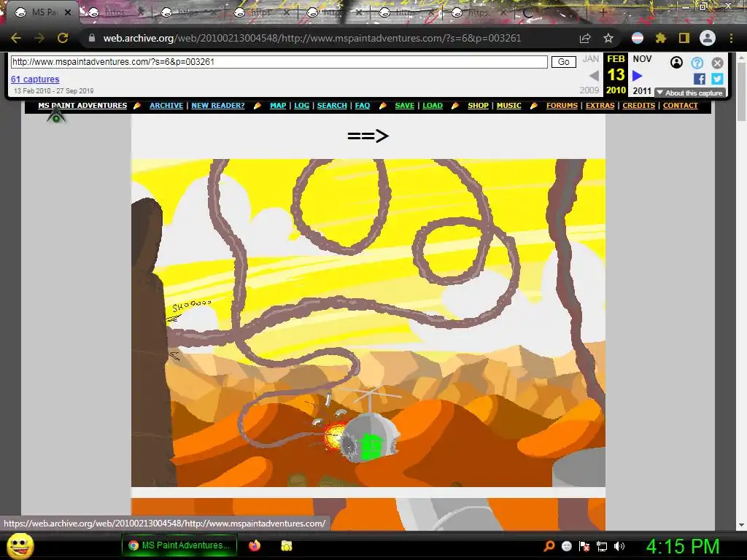Click the scrollbar down arrow
This screenshot has height=560, width=747.
pos(741,525)
